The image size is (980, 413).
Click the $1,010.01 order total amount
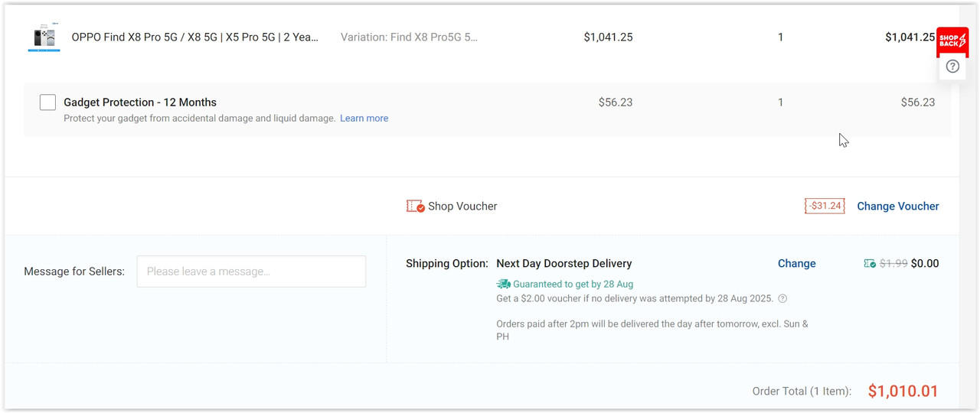click(x=903, y=391)
